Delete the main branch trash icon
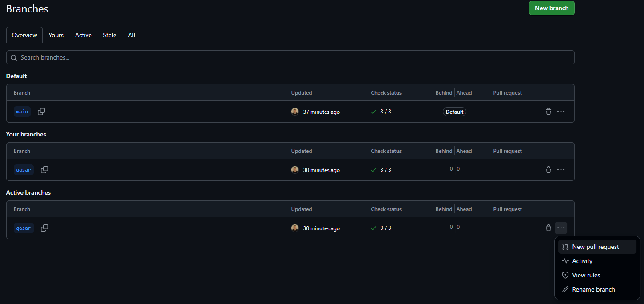This screenshot has height=304, width=644. point(549,112)
